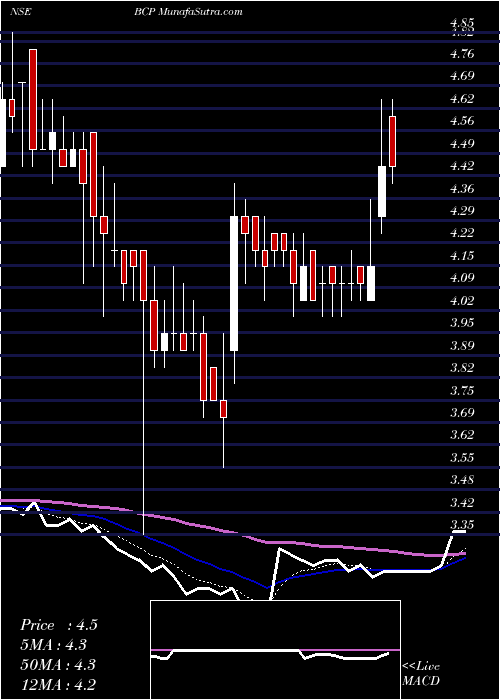The image size is (500, 700).
Task: Select the 4.42 price axis label
Action: [x=462, y=166]
